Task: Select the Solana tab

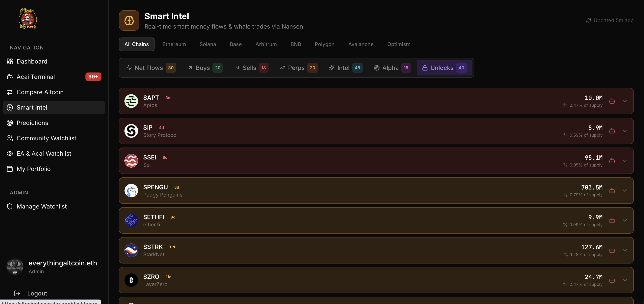Action: pyautogui.click(x=208, y=44)
